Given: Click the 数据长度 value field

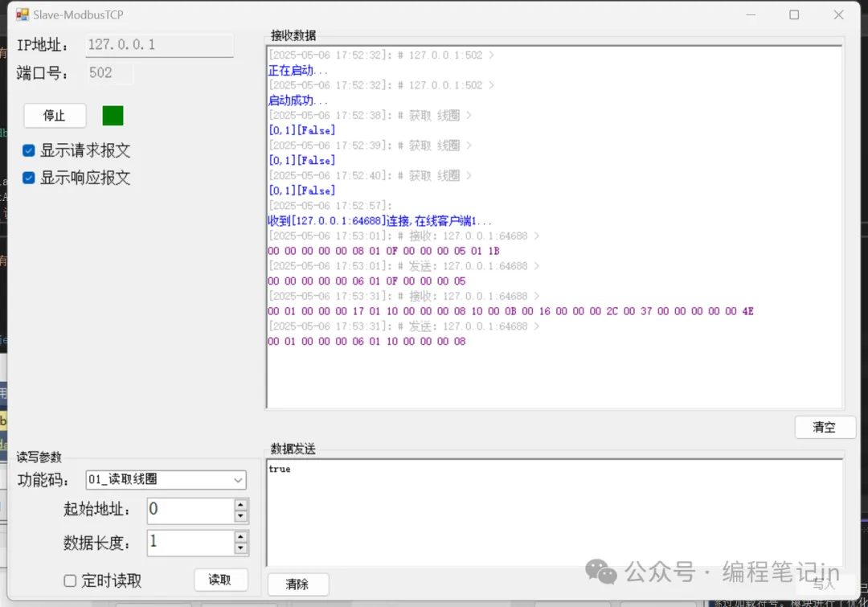Looking at the screenshot, I should [191, 542].
